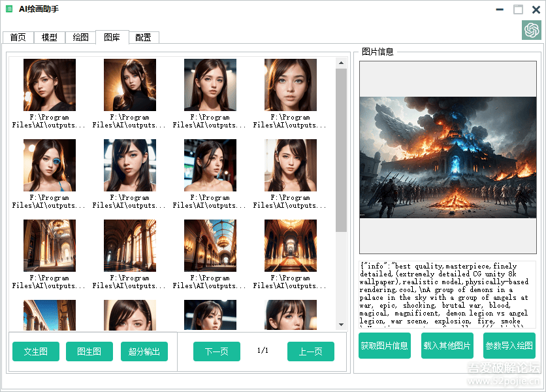Click the gallery scrollbar up arrow
Viewport: 546px width, 392px height.
coord(341,63)
